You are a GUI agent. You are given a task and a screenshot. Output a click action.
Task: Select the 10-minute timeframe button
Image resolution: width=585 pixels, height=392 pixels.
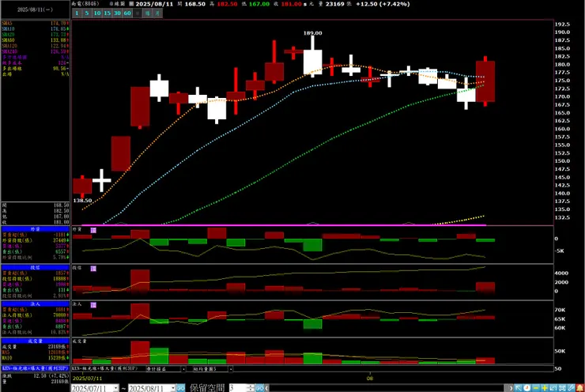click(x=97, y=13)
